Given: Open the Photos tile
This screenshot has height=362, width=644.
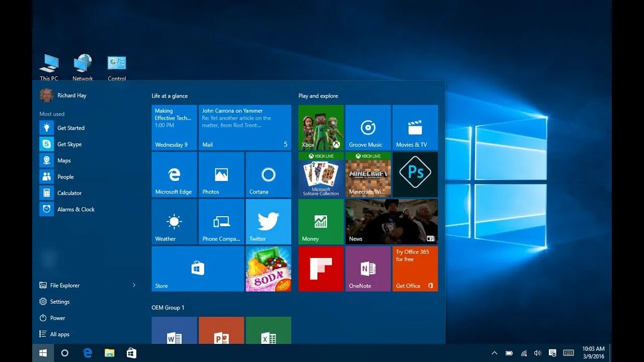Looking at the screenshot, I should [221, 174].
